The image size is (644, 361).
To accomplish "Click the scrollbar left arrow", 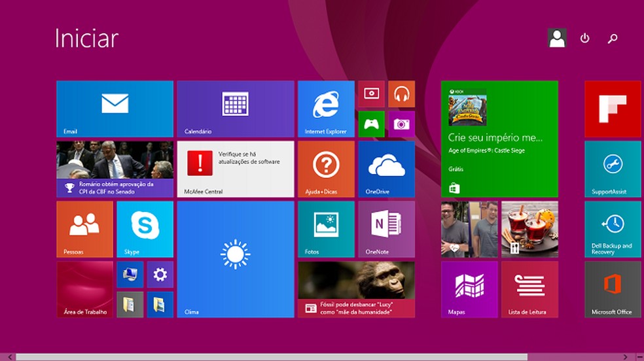I will pos(10,357).
